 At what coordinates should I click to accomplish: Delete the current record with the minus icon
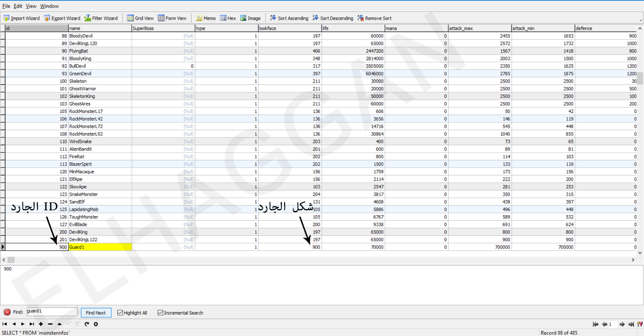tap(50, 324)
